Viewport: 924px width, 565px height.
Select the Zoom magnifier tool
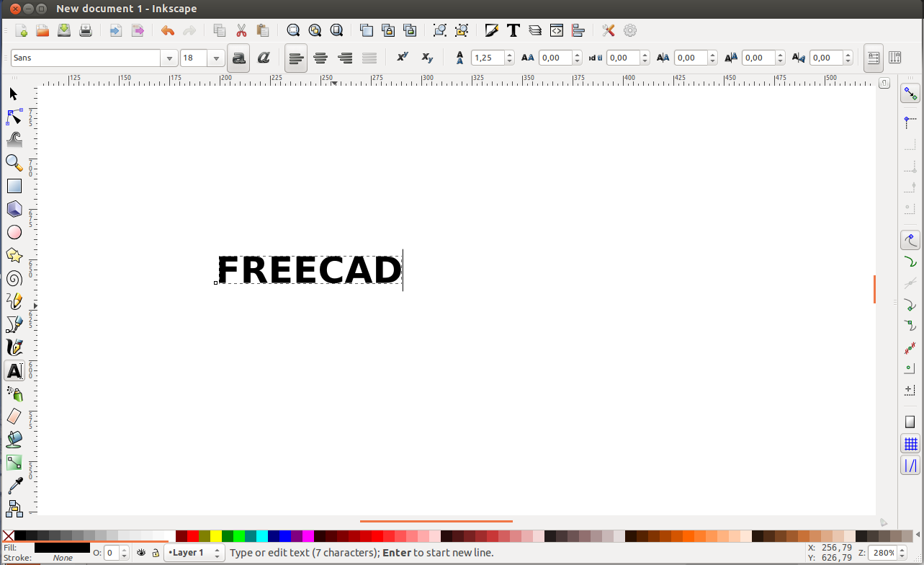[14, 163]
